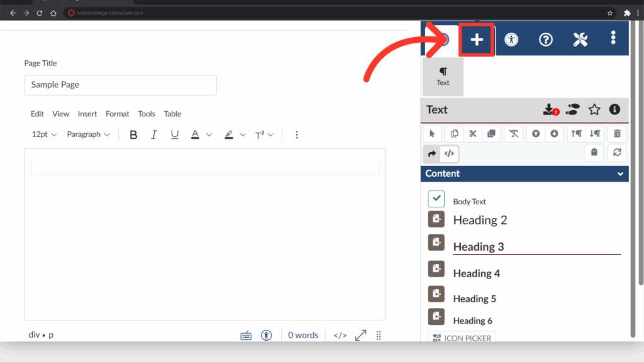Screen dimensions: 644x362
Task: Click the browser reload button
Action: [x=40, y=13]
